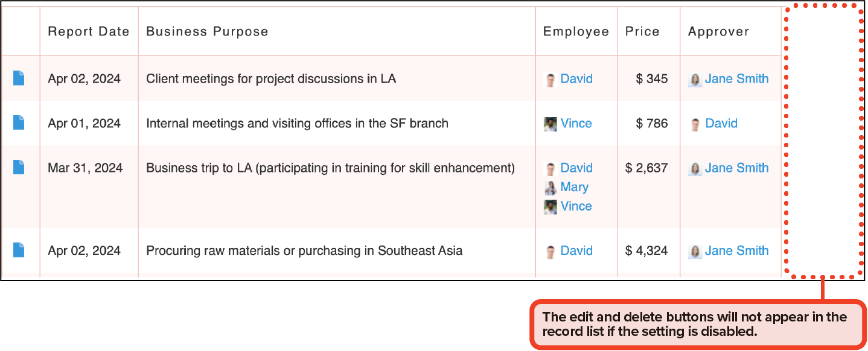This screenshot has height=351, width=868.
Task: Click Vince link in the Internal meetings row
Action: click(x=576, y=123)
